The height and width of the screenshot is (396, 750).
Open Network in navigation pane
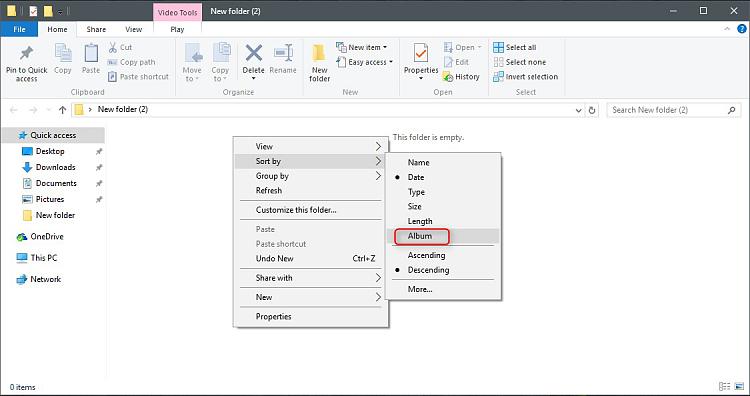pos(45,279)
